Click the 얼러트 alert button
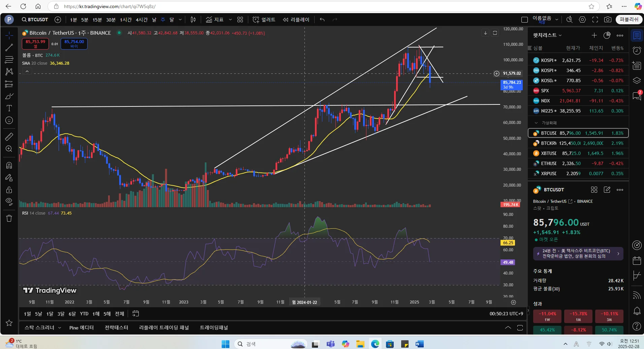 click(264, 20)
